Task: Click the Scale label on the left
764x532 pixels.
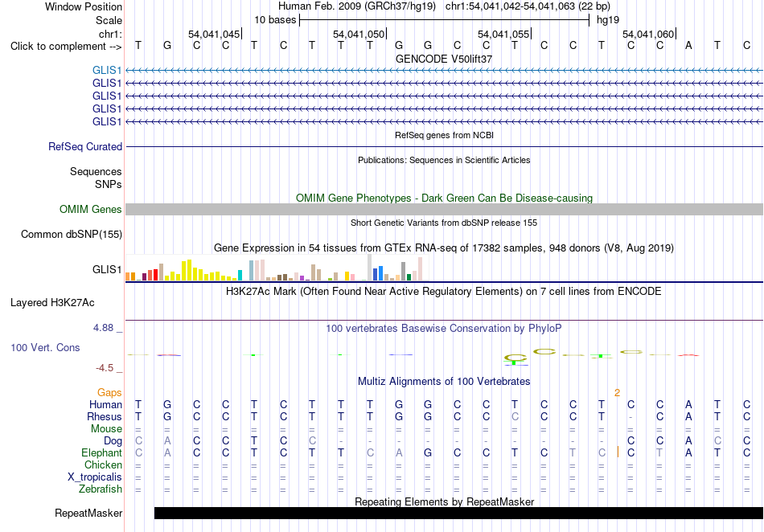Action: (109, 20)
